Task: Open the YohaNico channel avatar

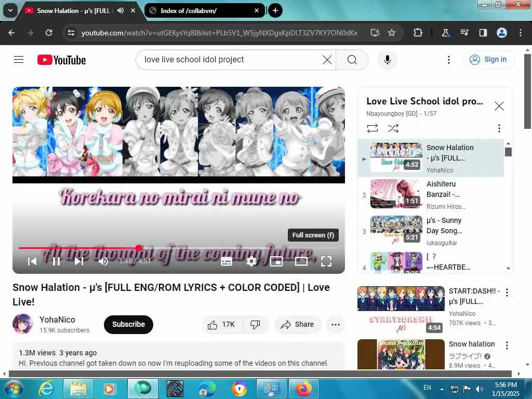Action: tap(23, 324)
